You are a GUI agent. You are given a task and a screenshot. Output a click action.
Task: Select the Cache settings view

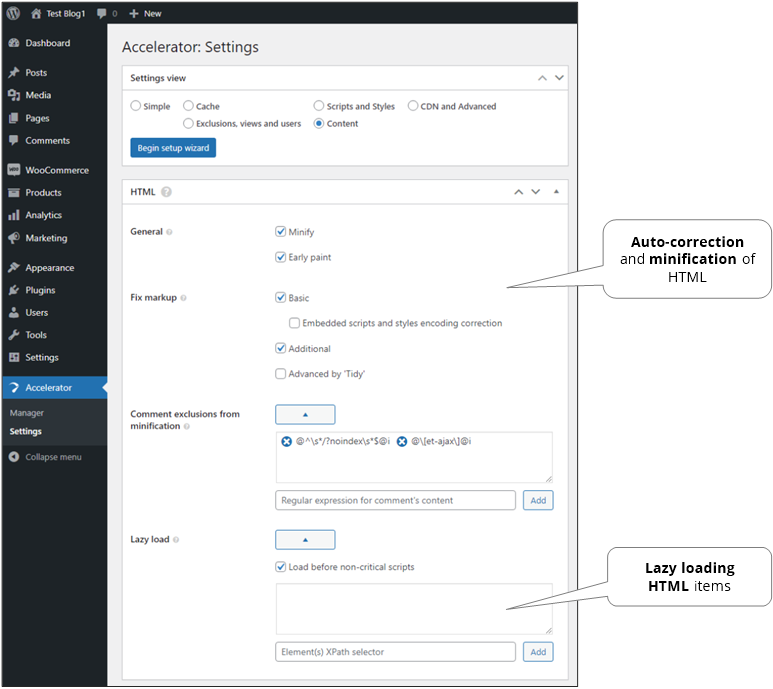coord(188,106)
